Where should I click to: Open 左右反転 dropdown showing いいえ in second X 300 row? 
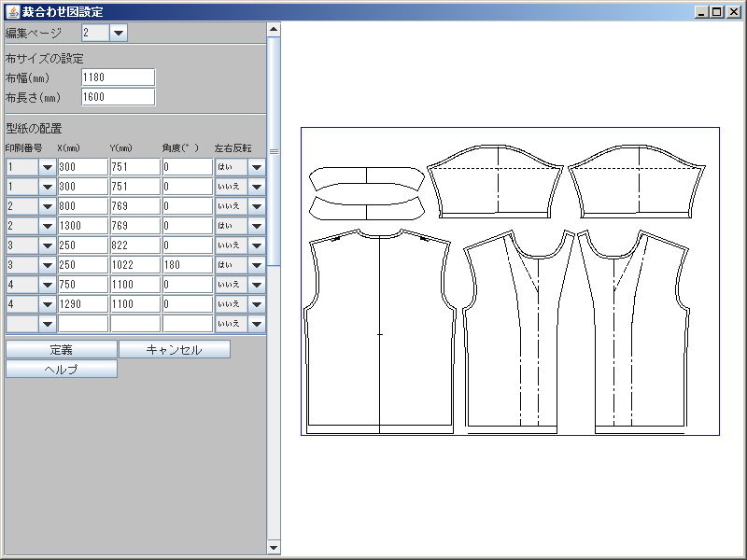point(257,187)
